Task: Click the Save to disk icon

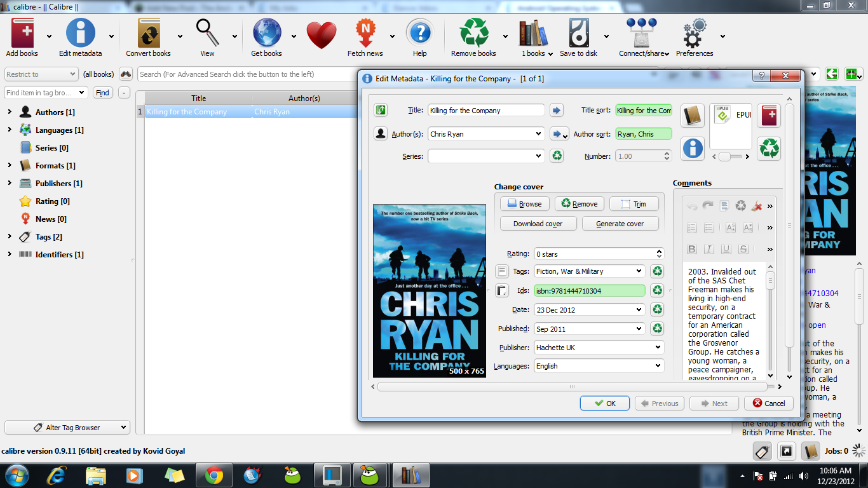Action: (x=578, y=34)
